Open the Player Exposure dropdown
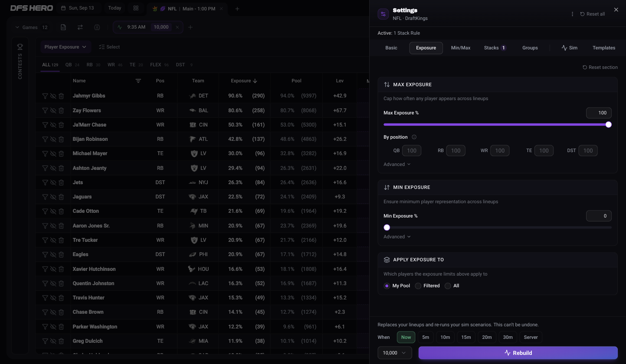The width and height of the screenshot is (626, 364). pos(65,47)
